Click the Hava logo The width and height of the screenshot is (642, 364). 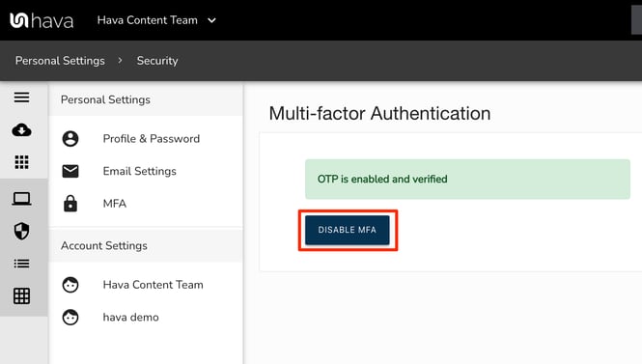(x=42, y=20)
